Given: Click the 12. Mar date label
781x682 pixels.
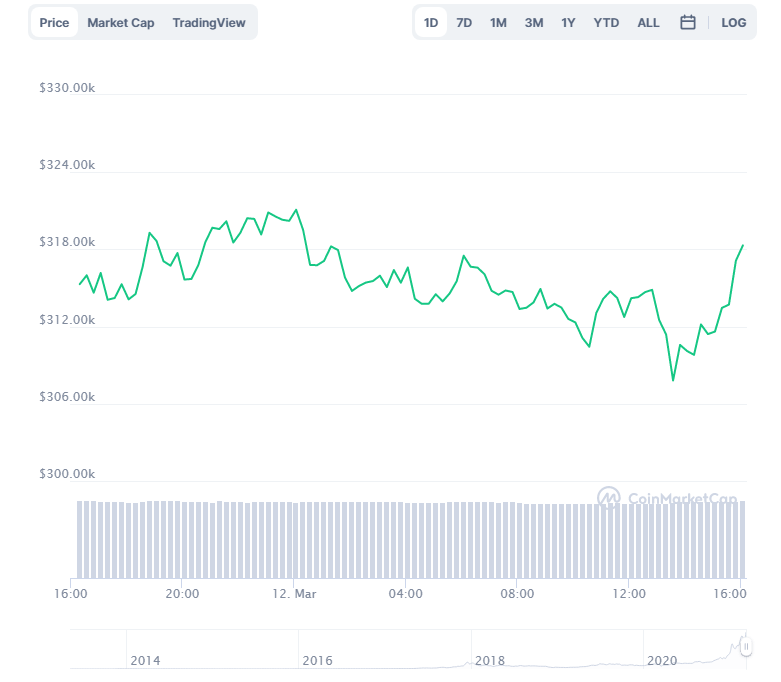Looking at the screenshot, I should click(x=294, y=593).
